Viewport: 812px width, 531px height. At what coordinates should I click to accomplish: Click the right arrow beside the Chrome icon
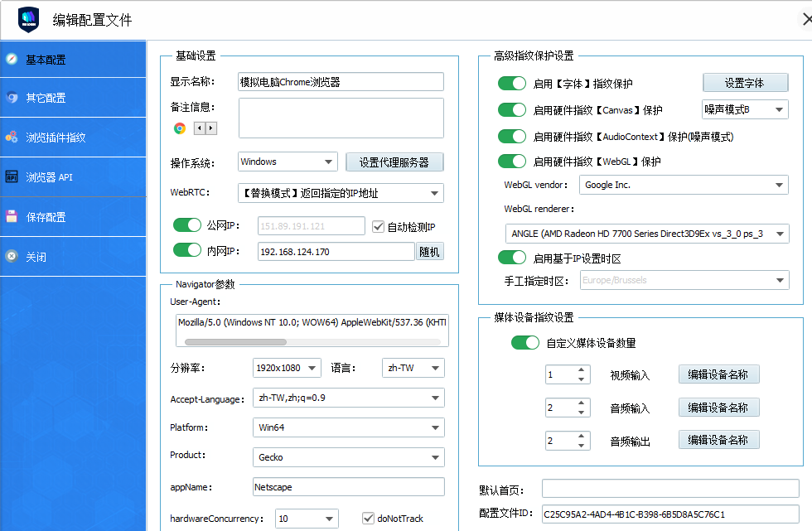coord(210,128)
